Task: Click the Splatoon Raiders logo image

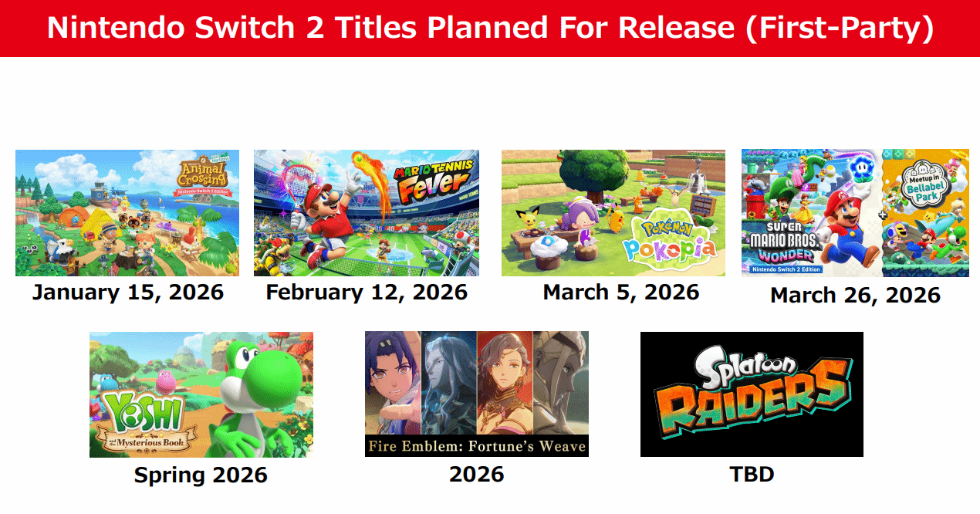Action: coord(752,394)
